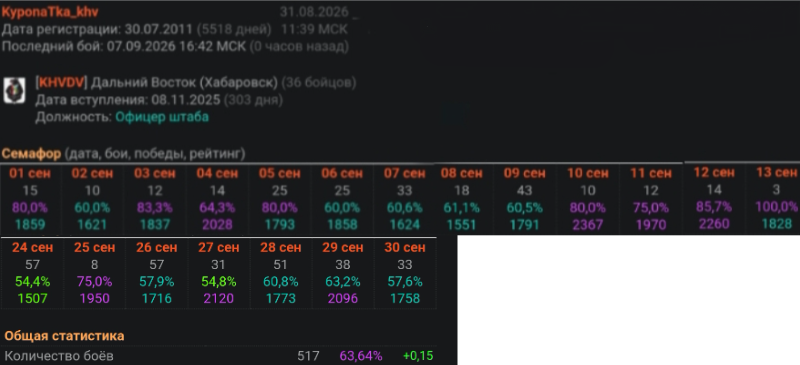
Task: Open player profile link KyponaTka_khv
Action: [x=50, y=12]
